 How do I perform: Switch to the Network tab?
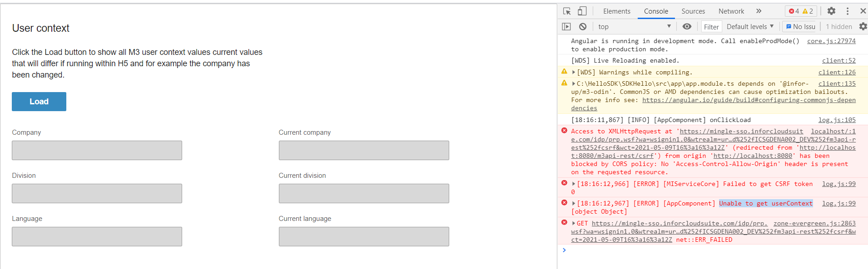point(731,11)
